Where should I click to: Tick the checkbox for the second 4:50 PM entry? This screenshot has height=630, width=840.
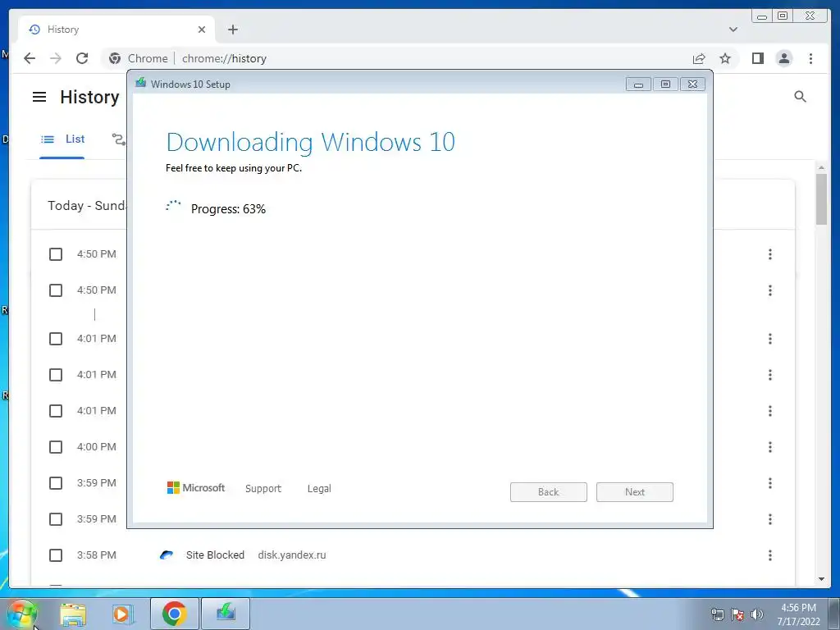pos(56,290)
